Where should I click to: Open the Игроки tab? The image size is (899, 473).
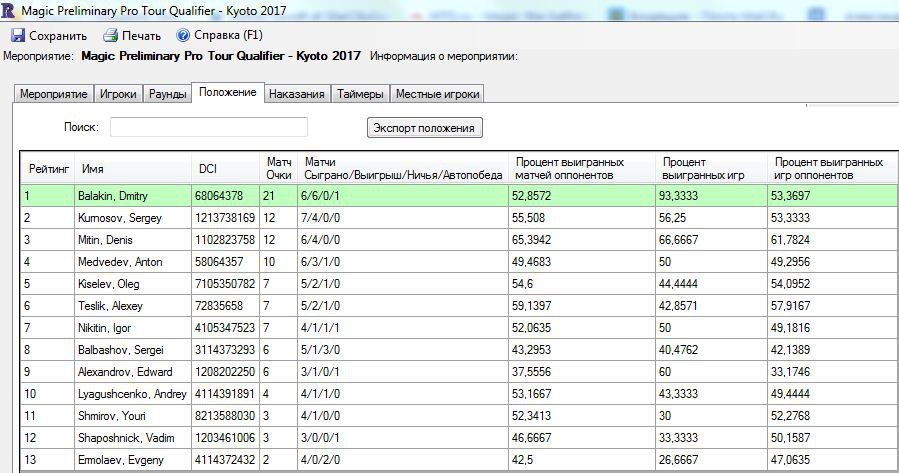click(118, 94)
